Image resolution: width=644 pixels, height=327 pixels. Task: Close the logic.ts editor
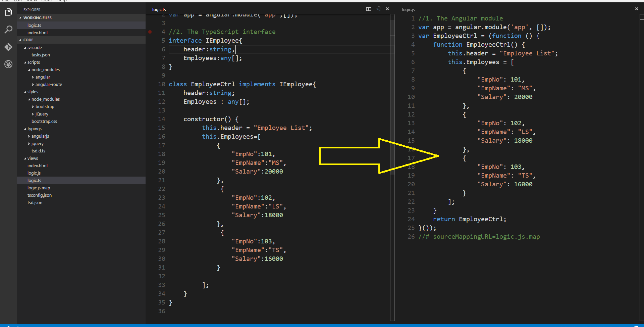(387, 9)
